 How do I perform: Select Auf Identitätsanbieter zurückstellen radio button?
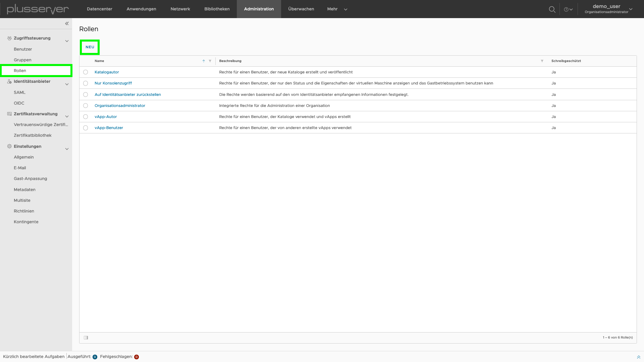[86, 95]
